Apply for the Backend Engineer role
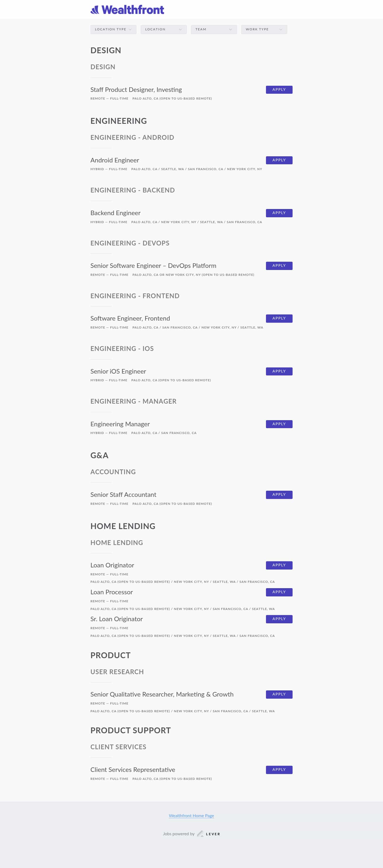This screenshot has height=868, width=383. 279,213
